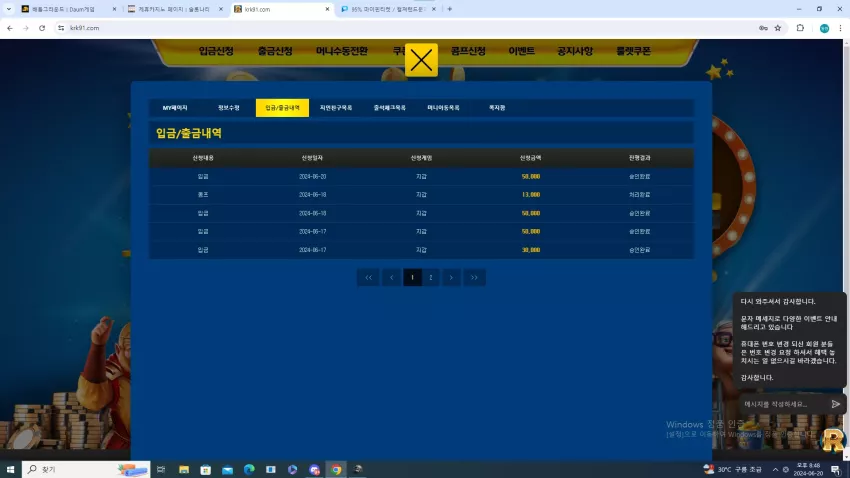
Task: Click the browser vertical scrollbar
Action: tap(846, 249)
